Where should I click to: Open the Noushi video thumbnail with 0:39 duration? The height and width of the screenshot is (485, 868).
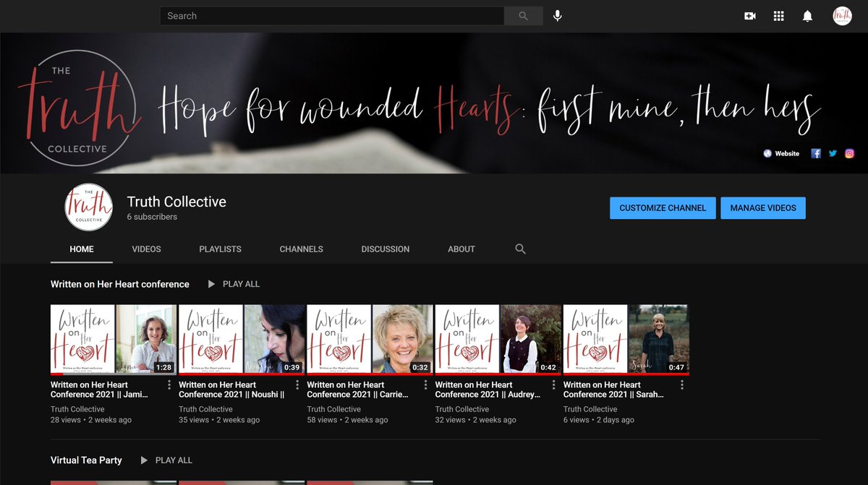[242, 340]
